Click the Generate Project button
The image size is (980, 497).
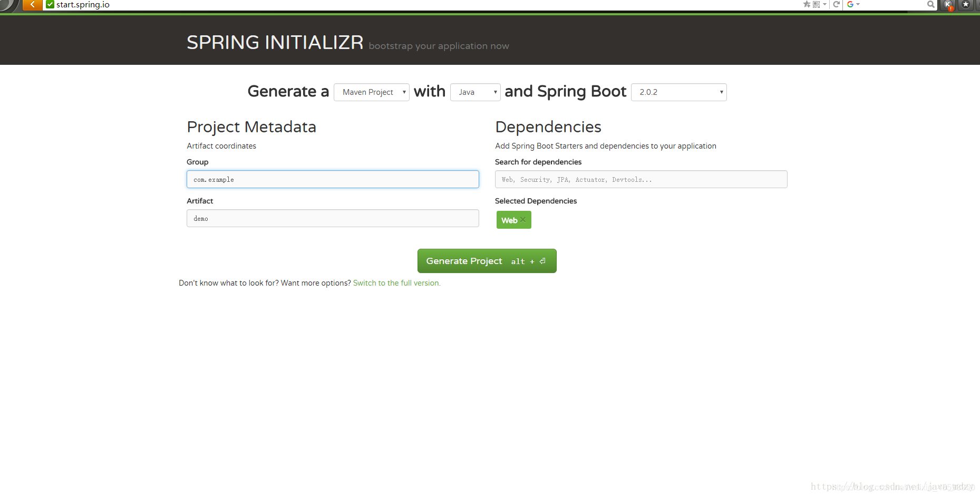pos(487,261)
